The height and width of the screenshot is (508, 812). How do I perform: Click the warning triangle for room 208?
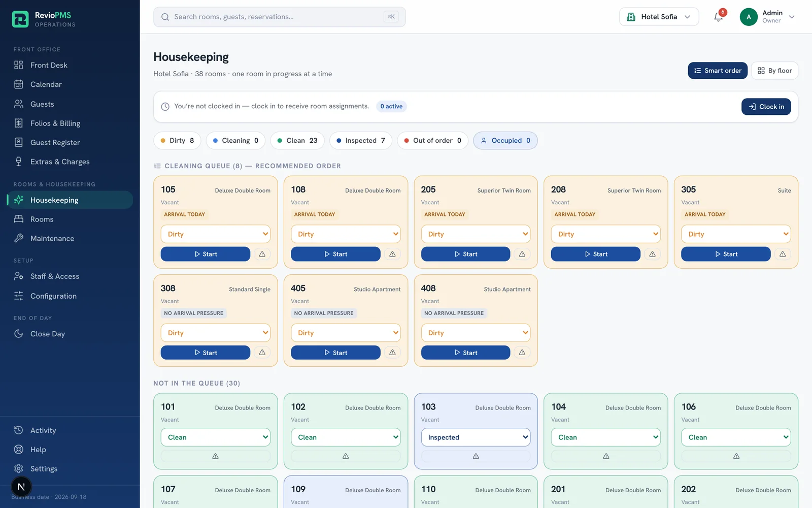pos(653,254)
